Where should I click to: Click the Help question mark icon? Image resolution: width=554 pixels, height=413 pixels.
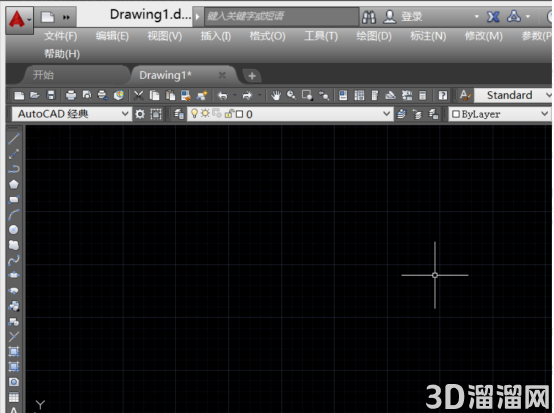[x=443, y=95]
